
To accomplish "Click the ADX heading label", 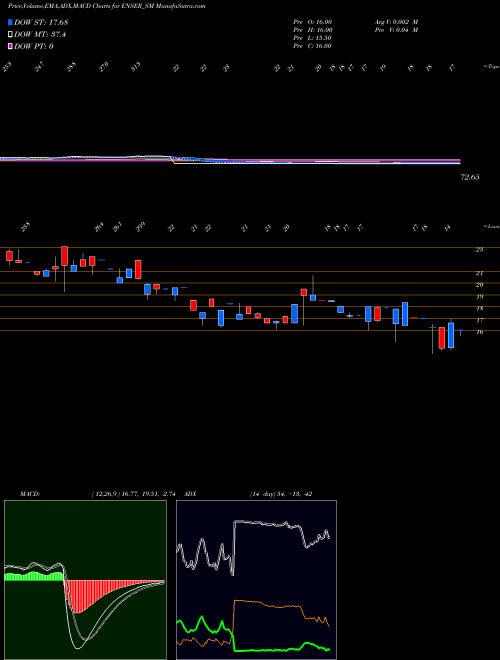I will click(x=191, y=494).
